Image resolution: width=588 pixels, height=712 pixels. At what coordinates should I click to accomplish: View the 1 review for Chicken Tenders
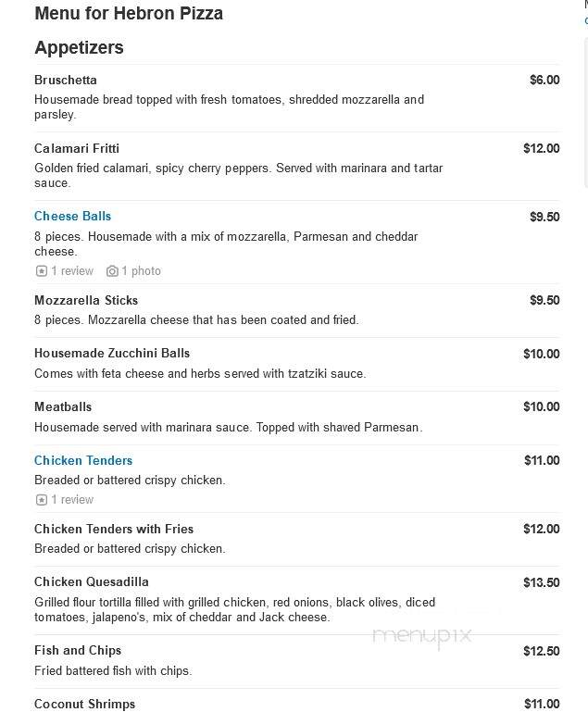pos(72,500)
